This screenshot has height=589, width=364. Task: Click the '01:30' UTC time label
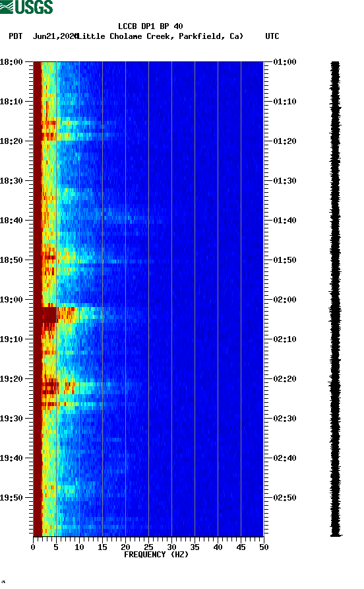click(285, 181)
